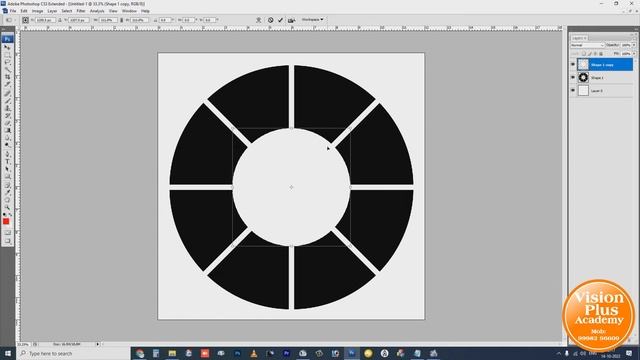Cancel the transform in options bar
Screen dimensions: 640x360
click(270, 20)
